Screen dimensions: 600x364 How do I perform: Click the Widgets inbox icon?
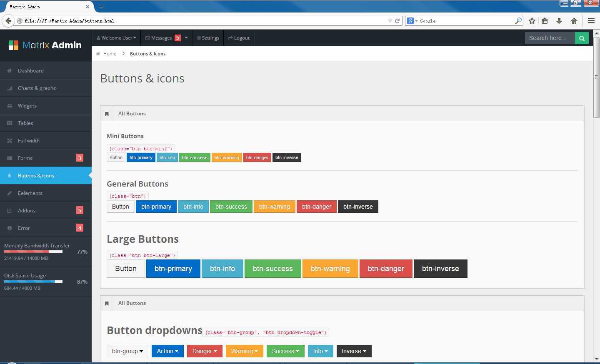[x=9, y=106]
